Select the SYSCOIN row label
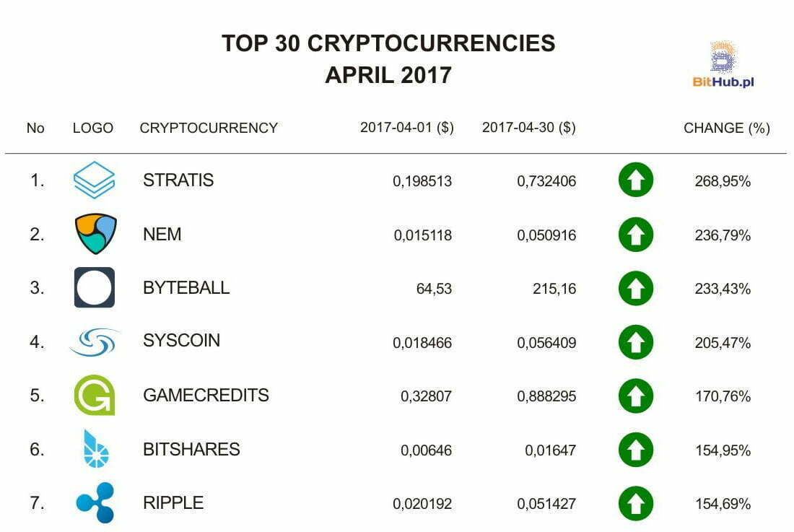The width and height of the screenshot is (794, 532). (181, 341)
